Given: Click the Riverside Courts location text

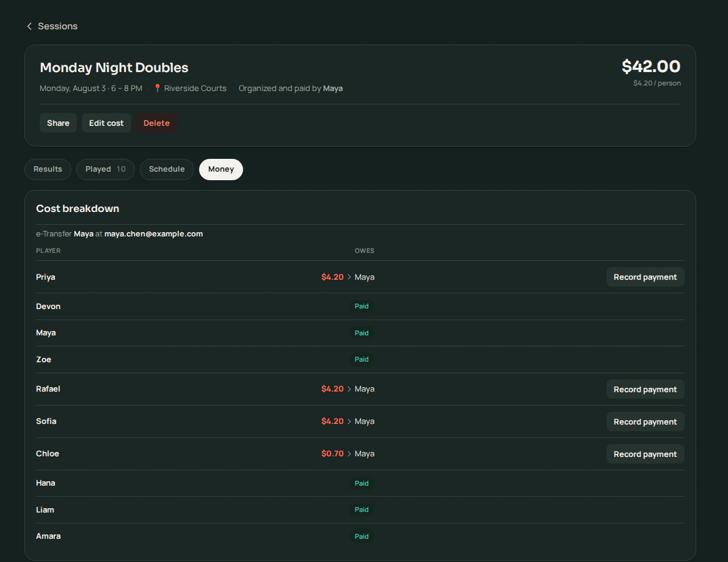Looking at the screenshot, I should [x=195, y=88].
